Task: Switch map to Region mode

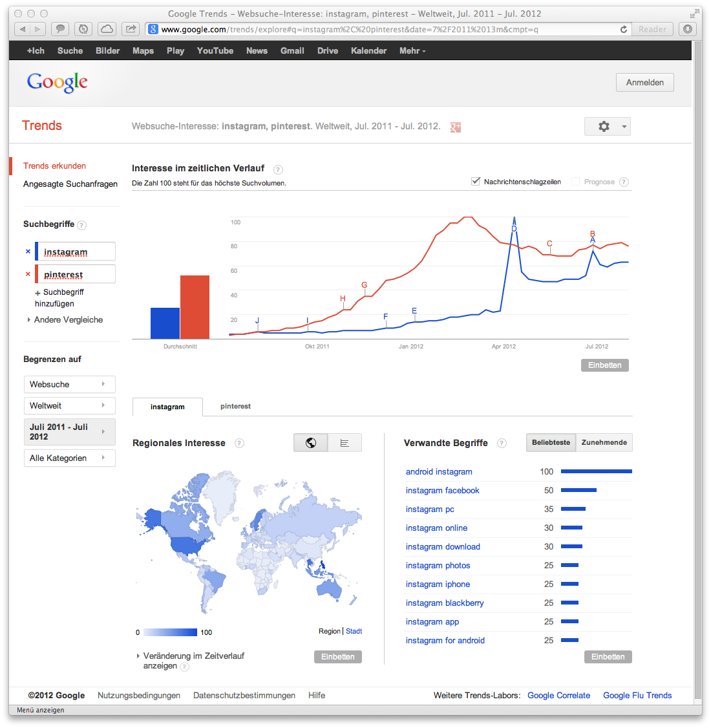Action: [x=330, y=632]
